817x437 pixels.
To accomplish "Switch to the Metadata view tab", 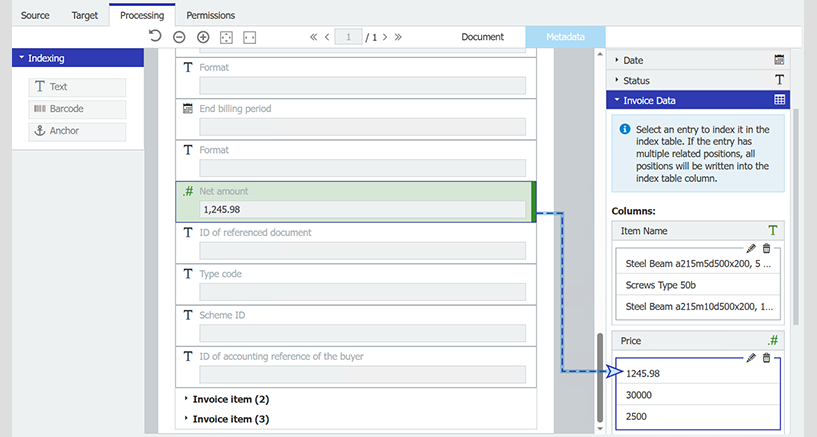I will click(565, 37).
